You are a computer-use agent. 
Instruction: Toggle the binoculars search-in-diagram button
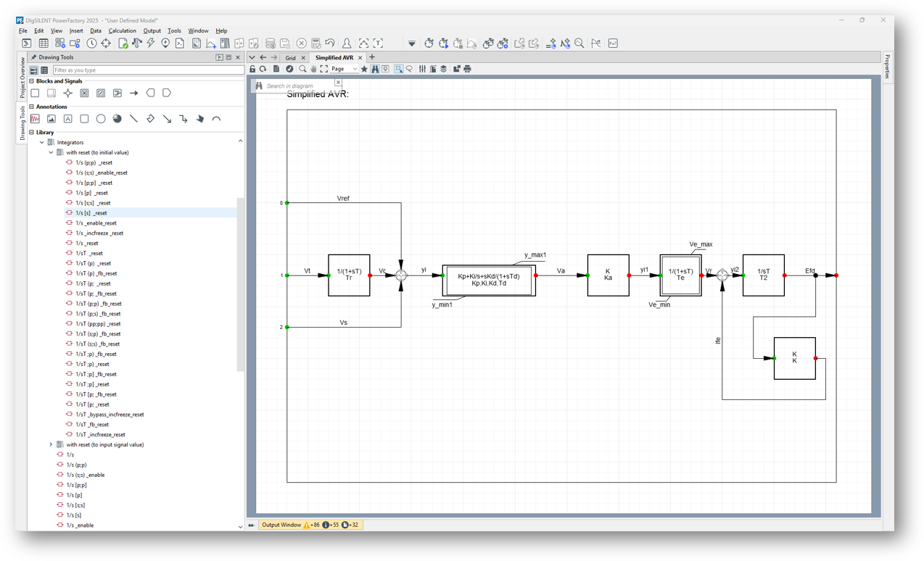[375, 69]
